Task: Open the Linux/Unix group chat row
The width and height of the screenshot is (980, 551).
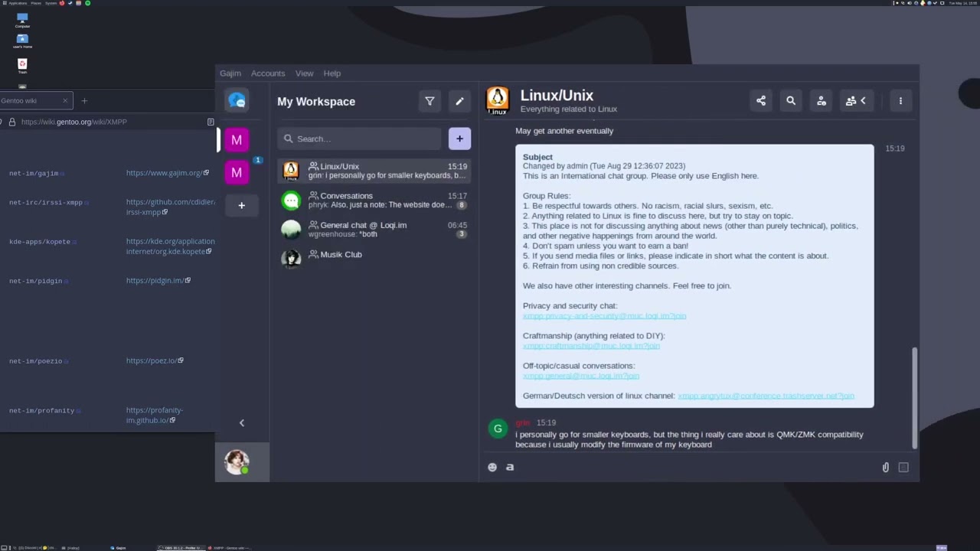Action: tap(374, 171)
